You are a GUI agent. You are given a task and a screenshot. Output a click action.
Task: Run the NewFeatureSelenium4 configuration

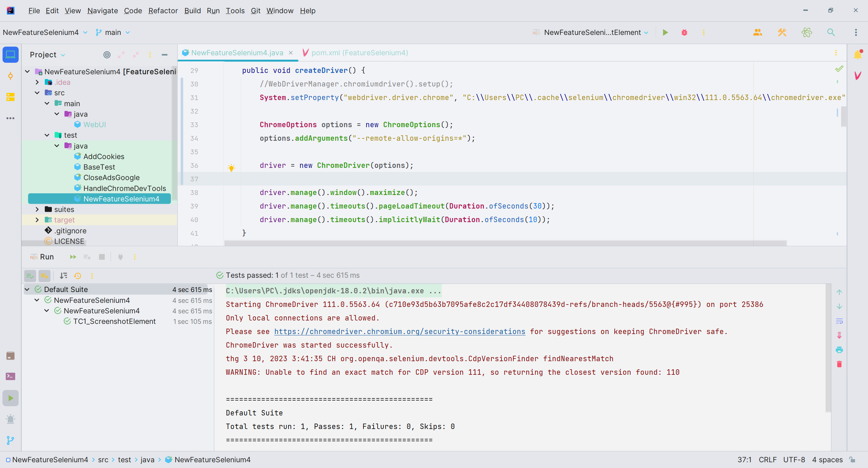(x=665, y=33)
